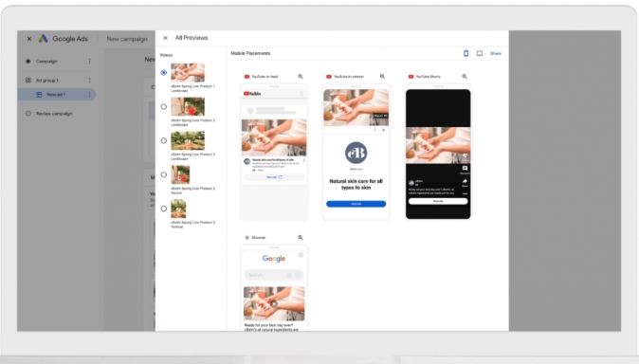Click the In-feed ad more options dots
Viewport: 639px width, 364px height.
coord(304,160)
